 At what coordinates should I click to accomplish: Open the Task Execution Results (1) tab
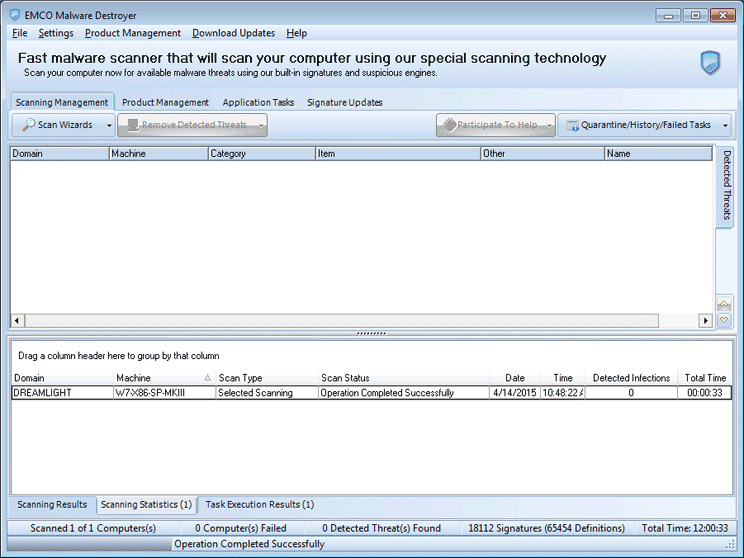click(x=260, y=504)
